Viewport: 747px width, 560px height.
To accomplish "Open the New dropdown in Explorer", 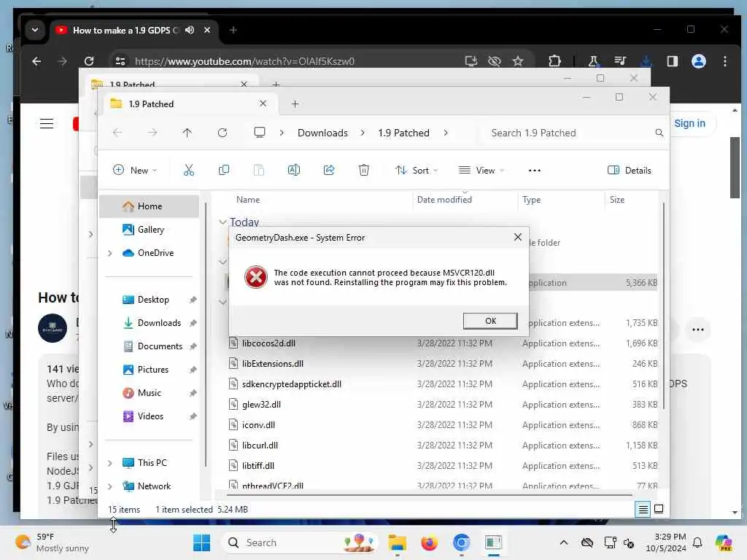I will pos(135,170).
